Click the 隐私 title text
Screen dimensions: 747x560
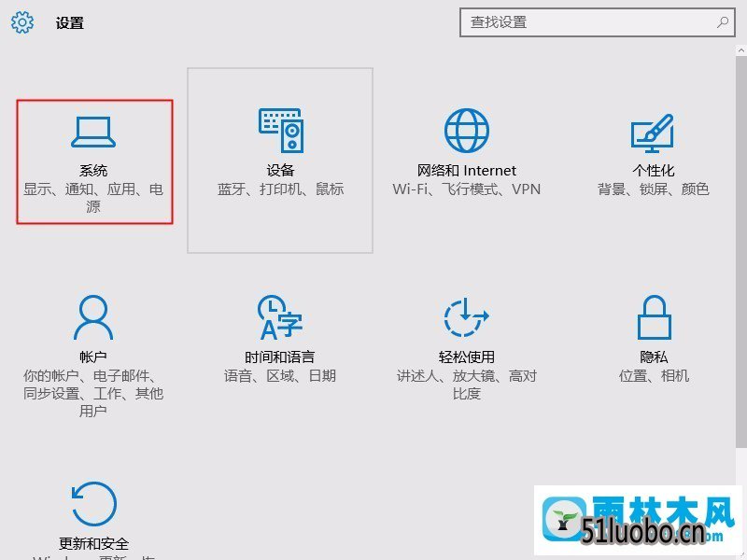tap(654, 357)
